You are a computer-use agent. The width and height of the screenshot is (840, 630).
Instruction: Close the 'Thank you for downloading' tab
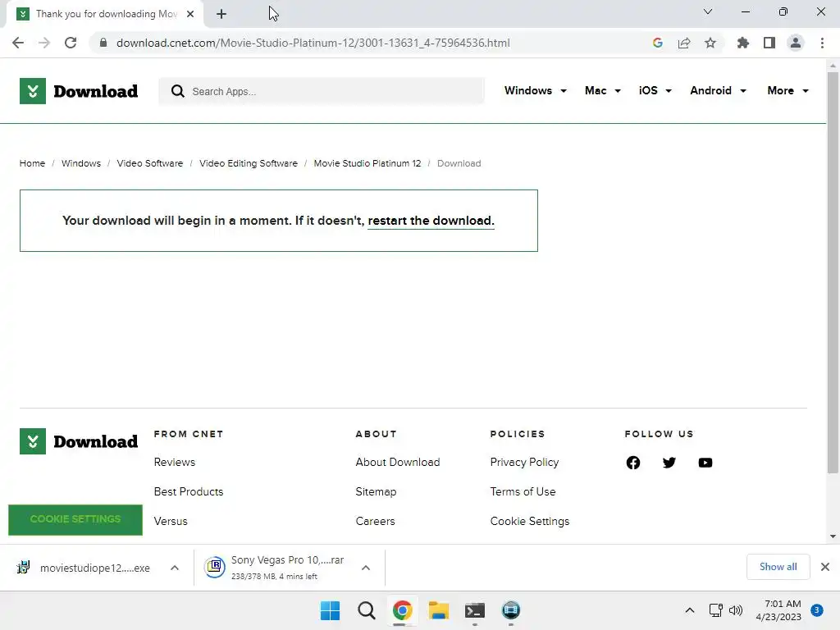click(190, 14)
